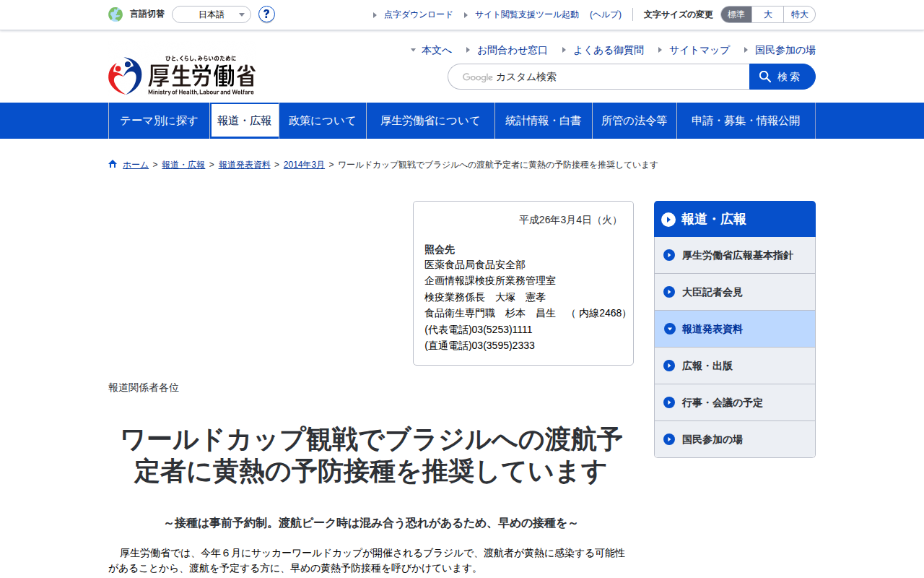The width and height of the screenshot is (924, 578).
Task: Set font size to 特大
Action: 800,14
